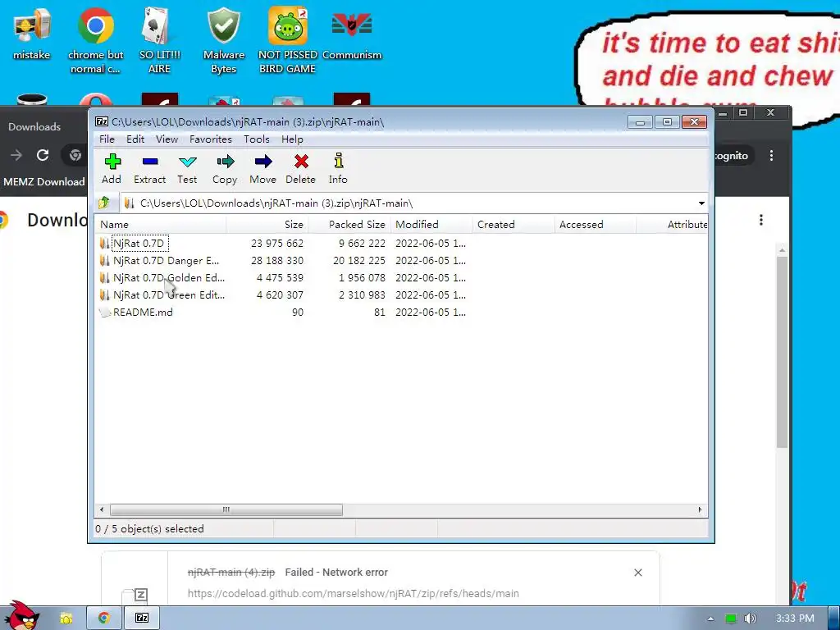Viewport: 840px width, 630px height.
Task: Show hidden tray icons arrow
Action: pyautogui.click(x=710, y=619)
